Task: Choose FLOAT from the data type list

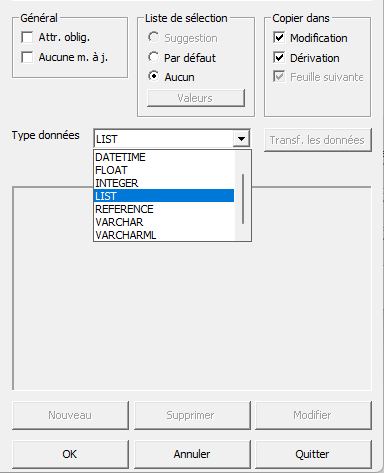Action: point(164,170)
